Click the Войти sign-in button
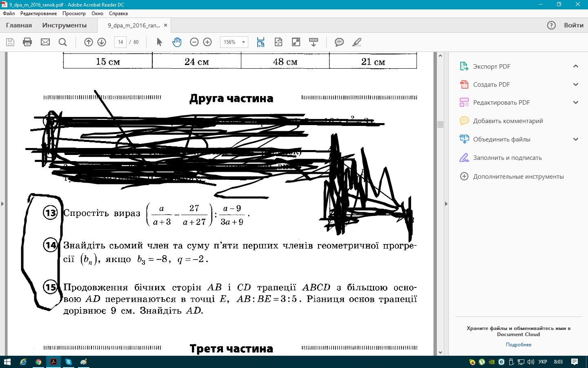 (x=574, y=25)
